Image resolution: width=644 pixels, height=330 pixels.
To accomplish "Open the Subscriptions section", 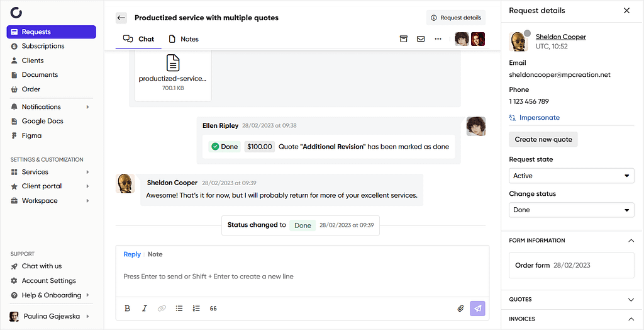I will click(43, 46).
